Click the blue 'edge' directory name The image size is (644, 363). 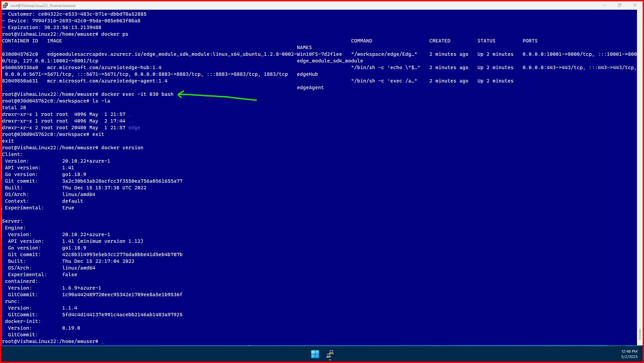click(134, 128)
